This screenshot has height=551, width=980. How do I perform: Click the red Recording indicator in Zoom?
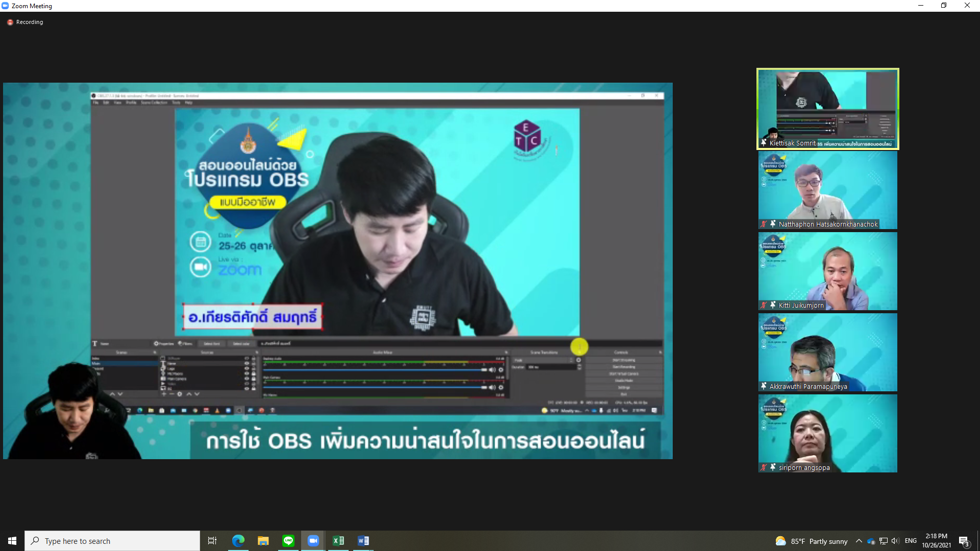tap(10, 22)
